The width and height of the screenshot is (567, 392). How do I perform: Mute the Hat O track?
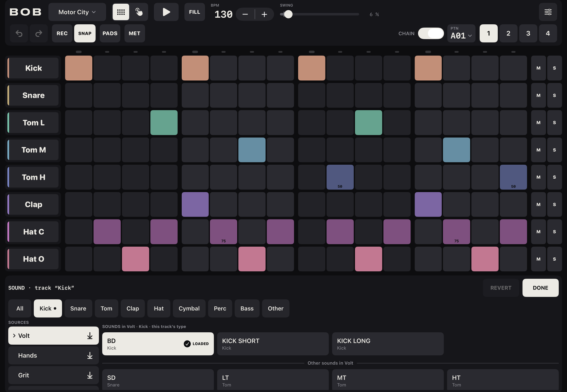(538, 259)
